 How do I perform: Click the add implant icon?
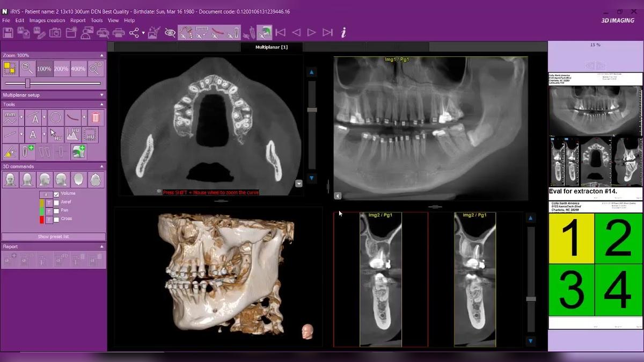(x=27, y=152)
